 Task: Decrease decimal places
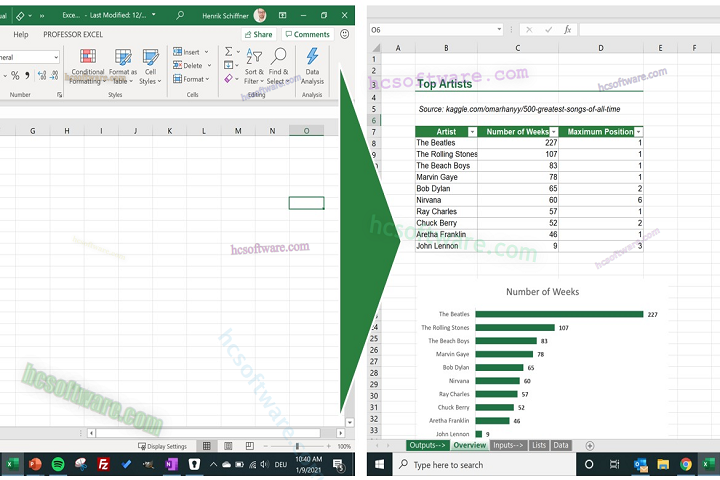point(54,75)
